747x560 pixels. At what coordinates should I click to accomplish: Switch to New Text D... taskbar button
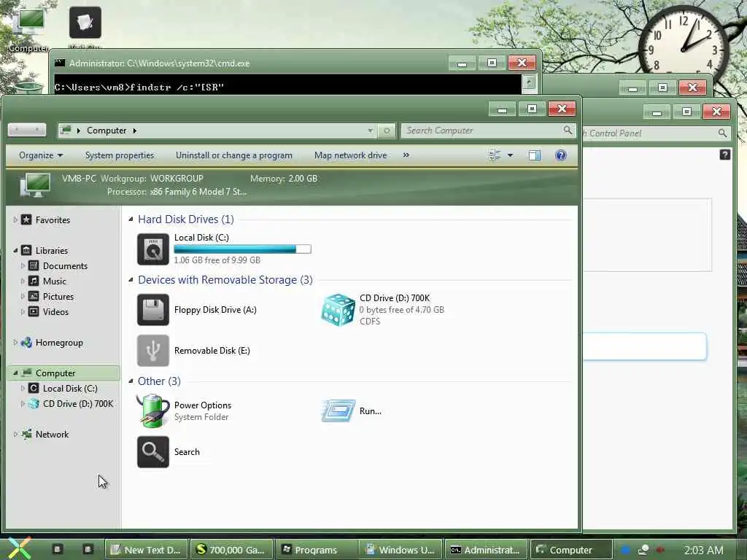[x=146, y=550]
